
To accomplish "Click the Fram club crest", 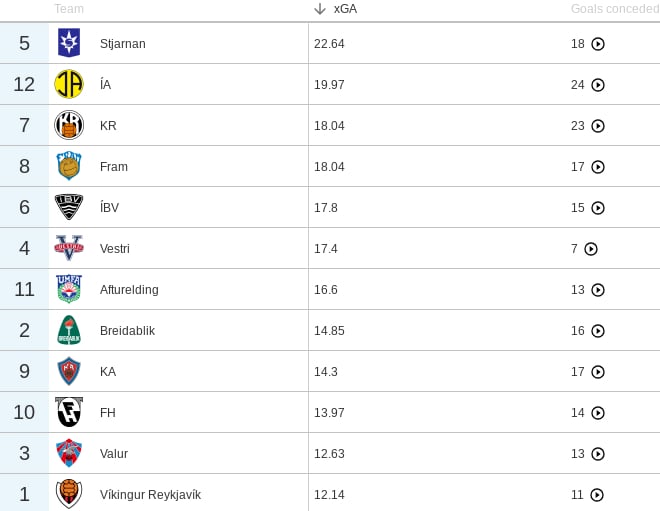I will [69, 166].
